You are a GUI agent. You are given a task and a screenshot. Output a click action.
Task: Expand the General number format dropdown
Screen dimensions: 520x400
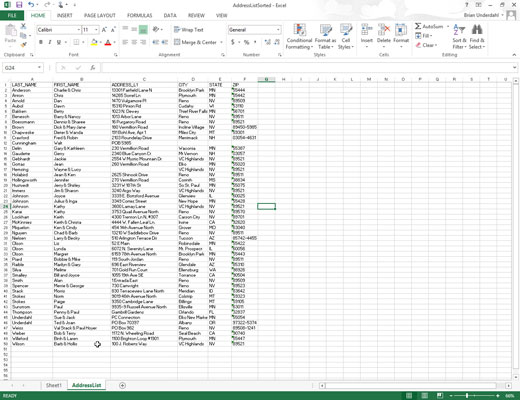(x=278, y=30)
